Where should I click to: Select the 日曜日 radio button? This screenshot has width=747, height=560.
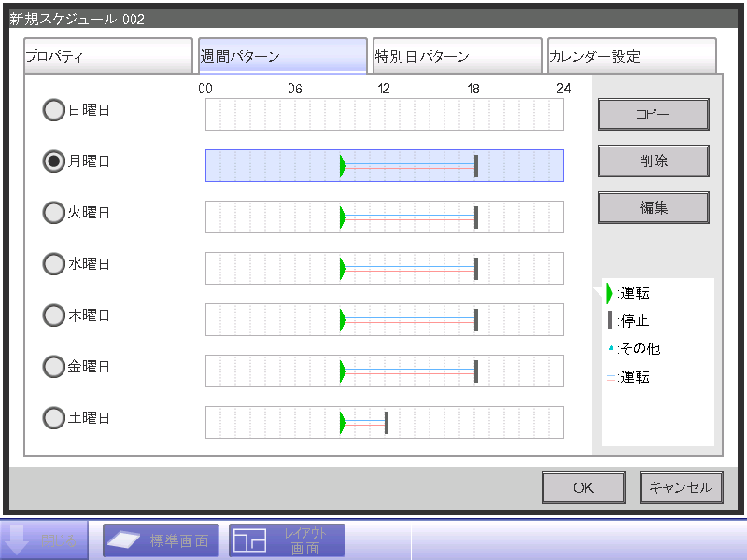(54, 110)
